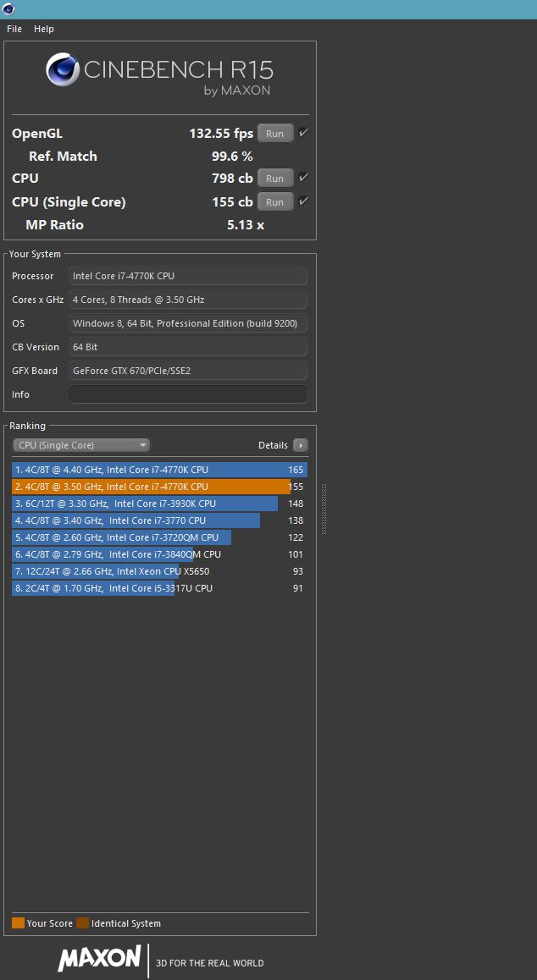Click the Identical System brown legend swatch

pyautogui.click(x=83, y=923)
